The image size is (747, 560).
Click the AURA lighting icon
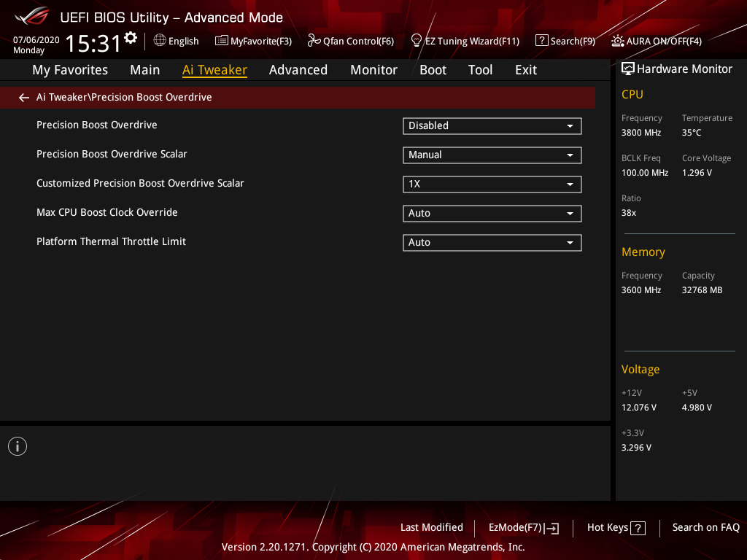pyautogui.click(x=618, y=41)
